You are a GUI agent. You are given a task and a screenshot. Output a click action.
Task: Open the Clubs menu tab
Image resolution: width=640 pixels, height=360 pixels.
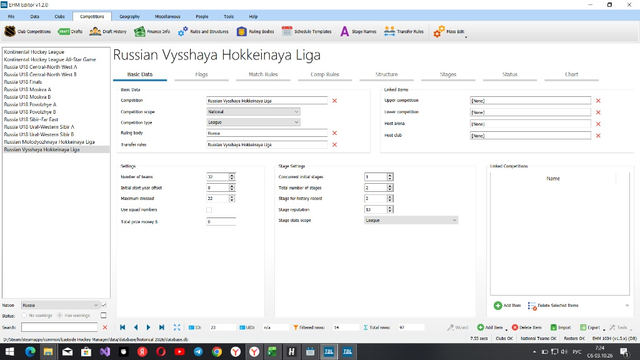click(x=60, y=16)
